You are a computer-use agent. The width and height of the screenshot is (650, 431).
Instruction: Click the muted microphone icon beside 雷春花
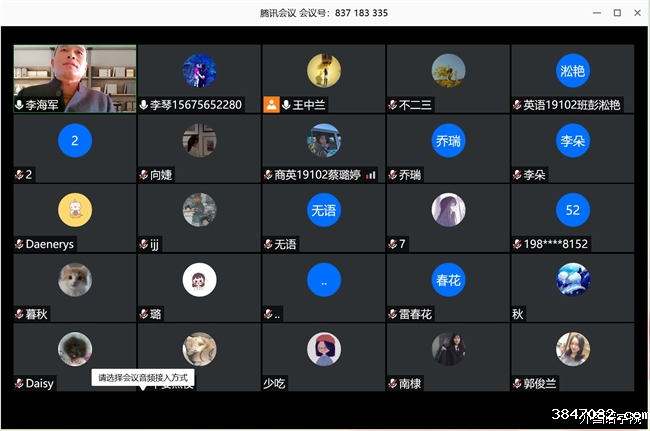point(393,314)
